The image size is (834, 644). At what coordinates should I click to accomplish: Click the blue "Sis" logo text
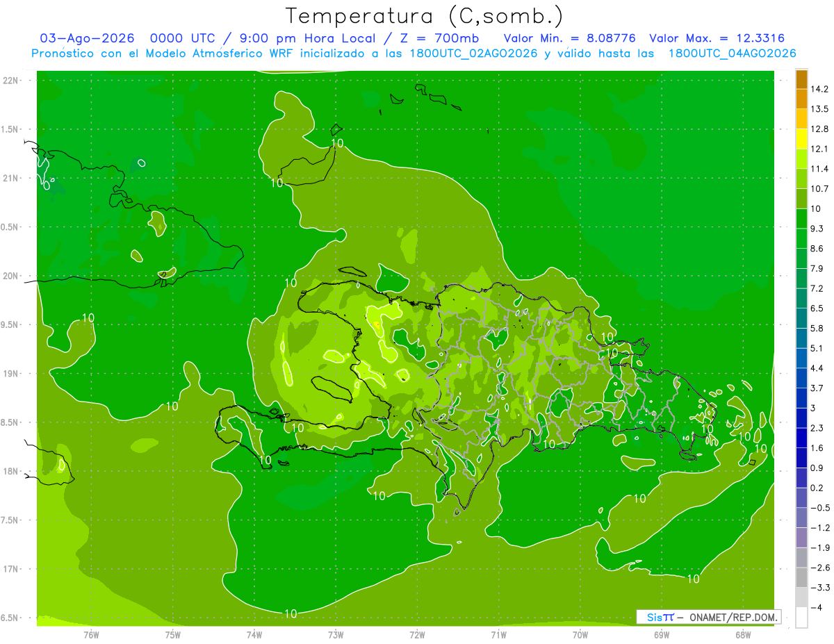(654, 617)
